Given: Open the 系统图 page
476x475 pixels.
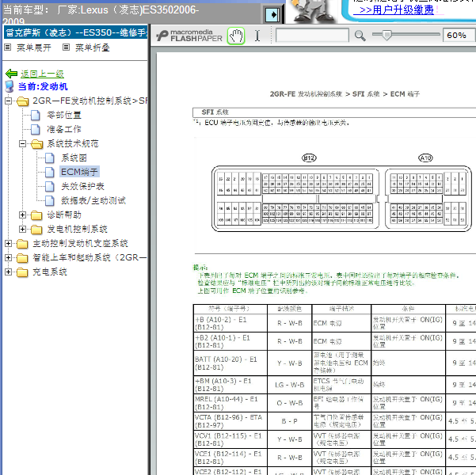Looking at the screenshot, I should 74,158.
